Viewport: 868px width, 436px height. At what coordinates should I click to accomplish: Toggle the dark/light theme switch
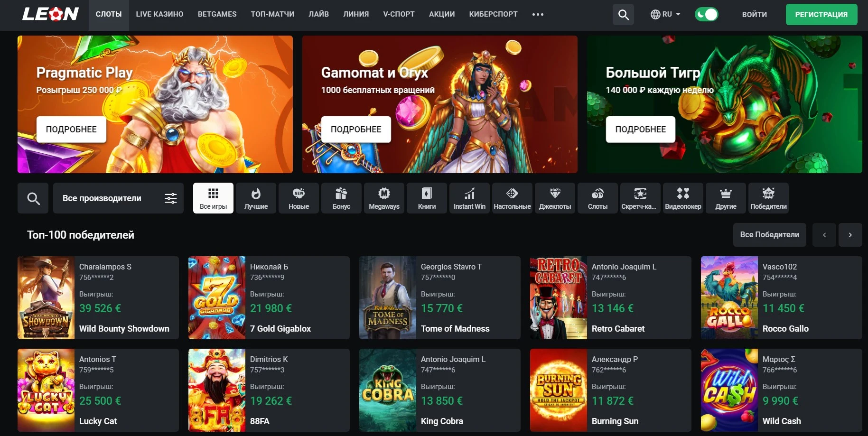point(706,15)
